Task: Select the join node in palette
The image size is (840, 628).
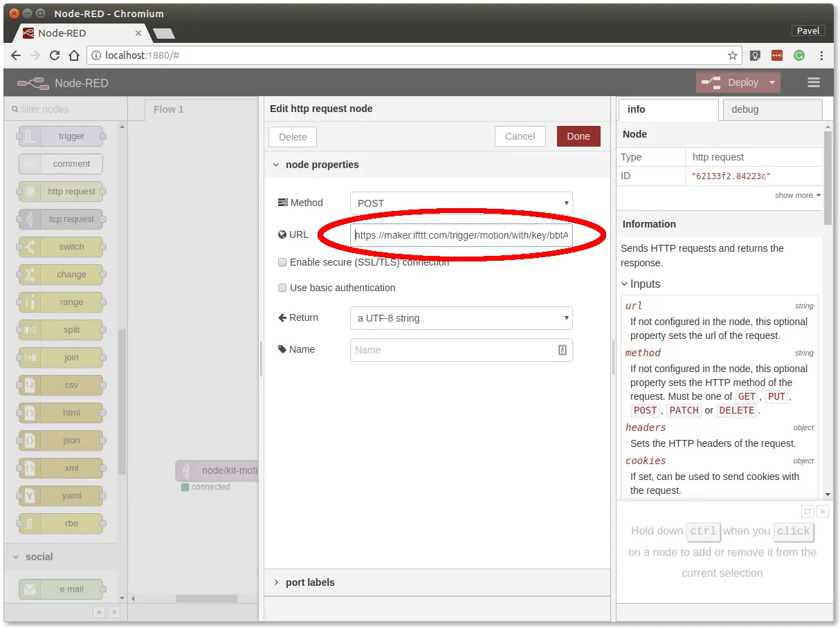Action: tap(61, 358)
